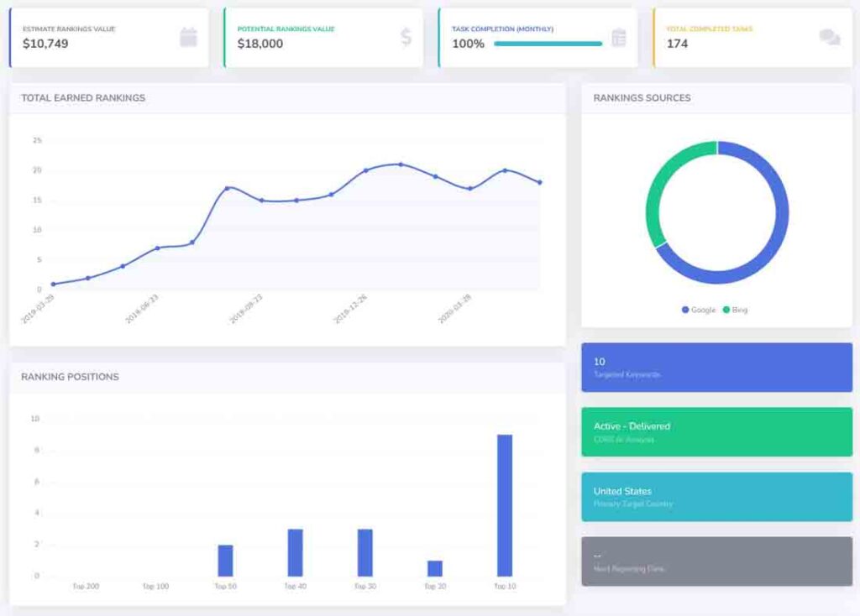This screenshot has width=860, height=616.
Task: Click the Total Earned Rankings panel header
Action: [83, 98]
